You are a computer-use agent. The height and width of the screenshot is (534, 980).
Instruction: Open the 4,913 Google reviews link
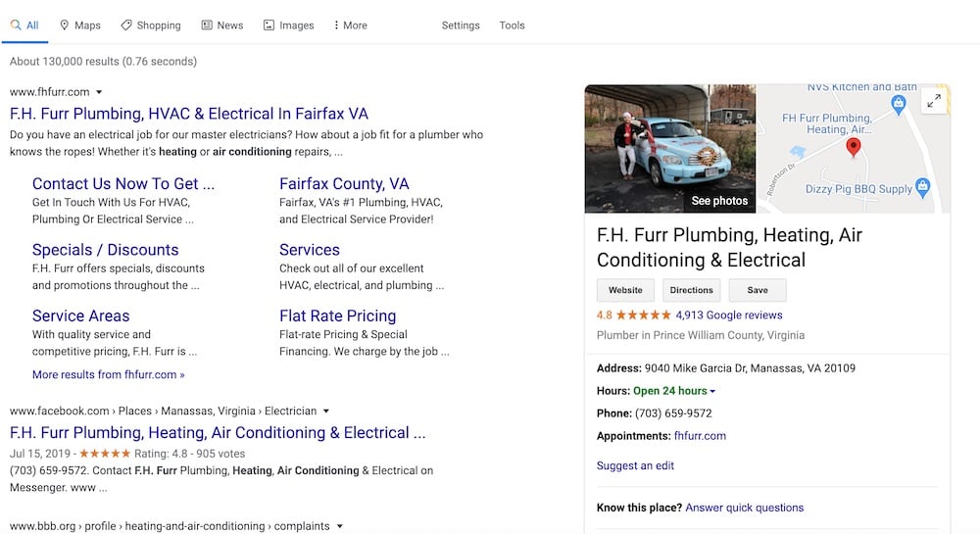tap(729, 316)
